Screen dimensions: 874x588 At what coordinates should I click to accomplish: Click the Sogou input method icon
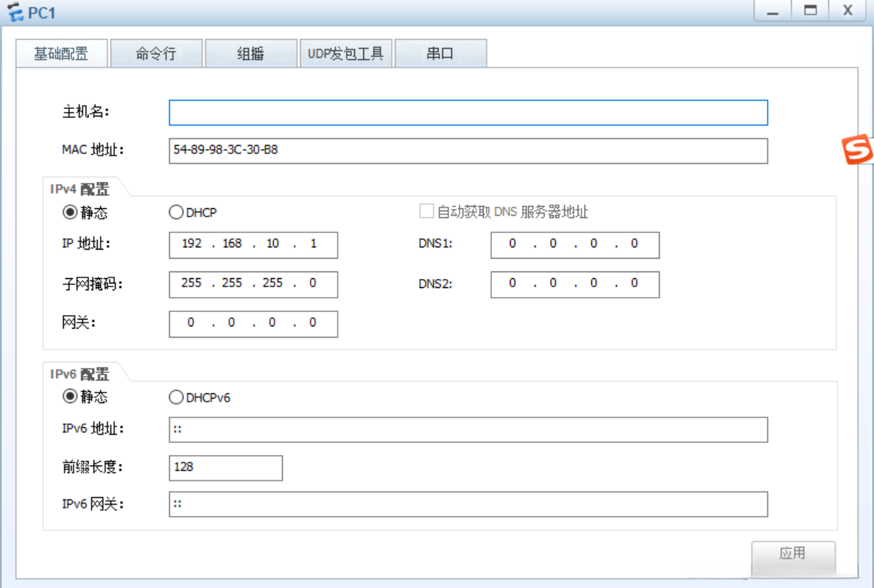[x=857, y=150]
